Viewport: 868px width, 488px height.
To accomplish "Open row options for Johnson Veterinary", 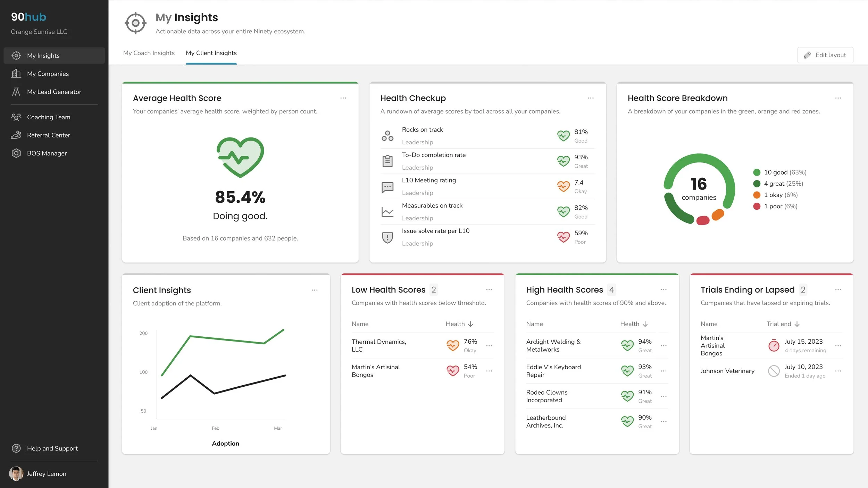I will pyautogui.click(x=838, y=371).
